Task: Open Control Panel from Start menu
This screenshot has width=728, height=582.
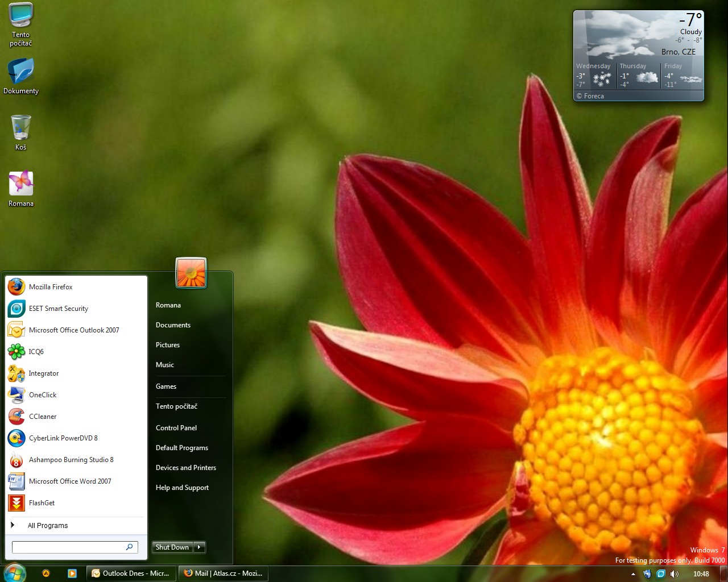Action: (176, 428)
